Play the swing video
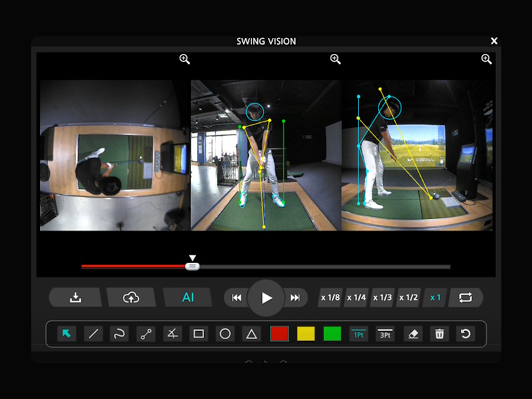 (266, 298)
